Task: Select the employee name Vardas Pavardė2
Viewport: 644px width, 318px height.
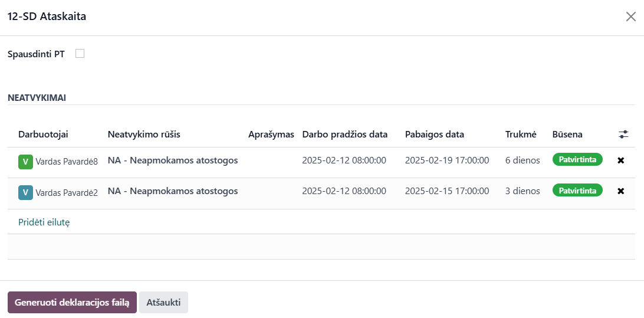Action: pos(67,193)
